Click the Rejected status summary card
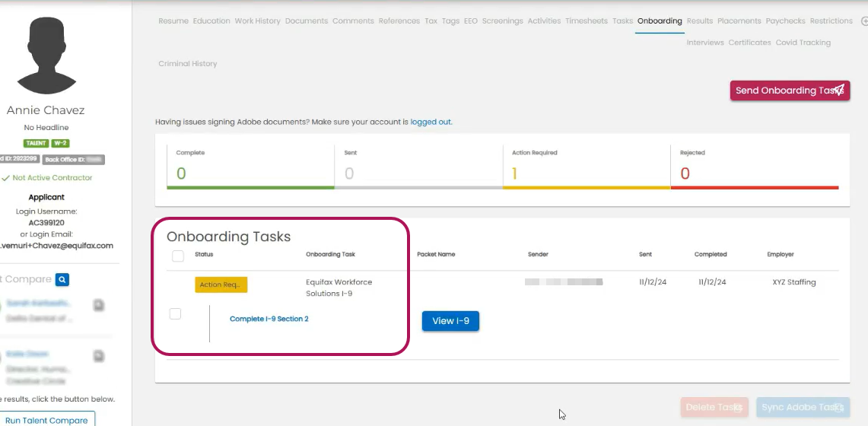This screenshot has height=426, width=868. click(755, 168)
